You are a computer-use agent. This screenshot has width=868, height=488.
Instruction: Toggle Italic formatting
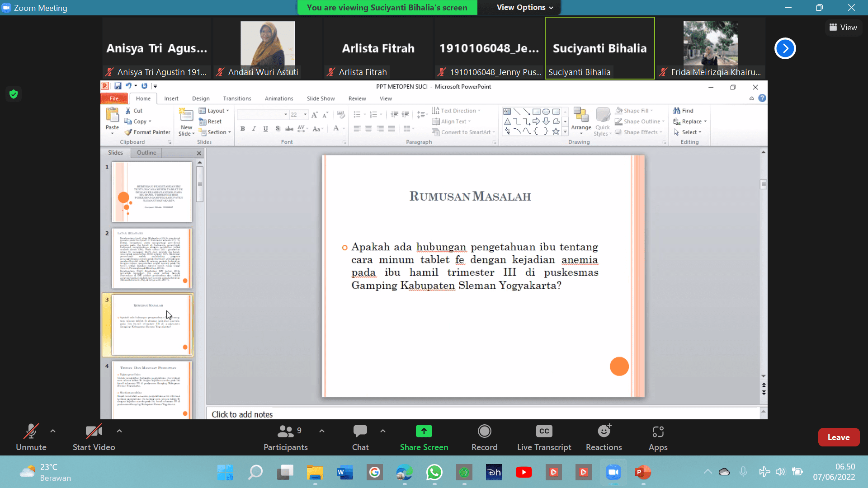(254, 129)
